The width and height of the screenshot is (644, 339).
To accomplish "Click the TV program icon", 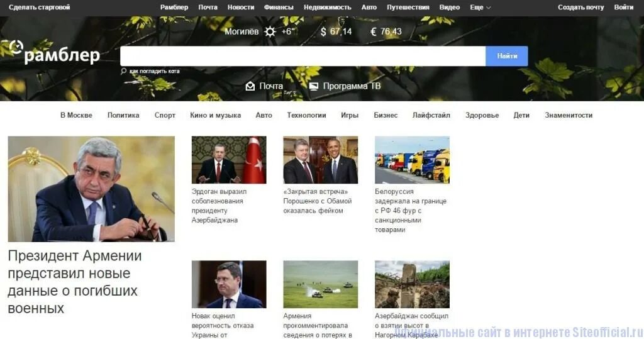I will coord(314,86).
